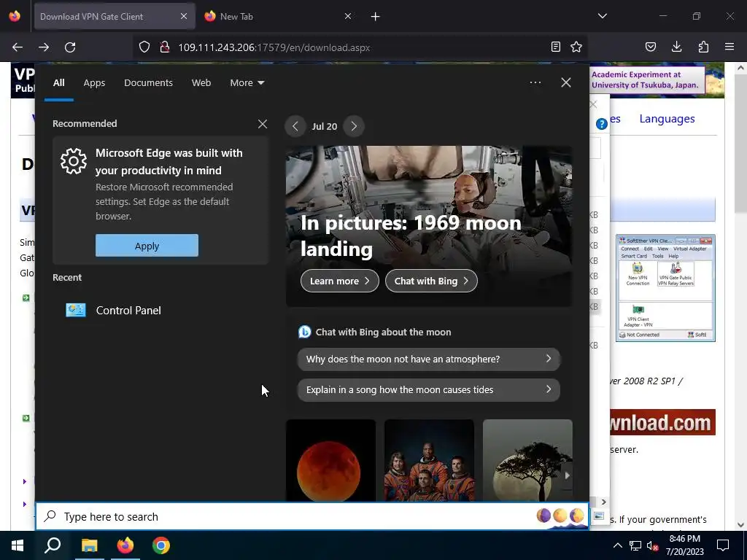Click taskbar search magnifier
This screenshot has width=747, height=560.
point(53,545)
